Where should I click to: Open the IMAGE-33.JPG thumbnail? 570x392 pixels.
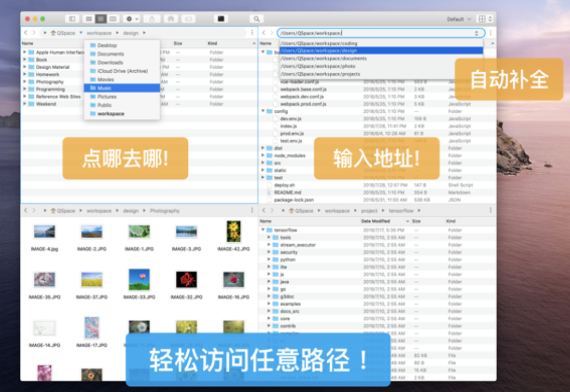tap(139, 281)
